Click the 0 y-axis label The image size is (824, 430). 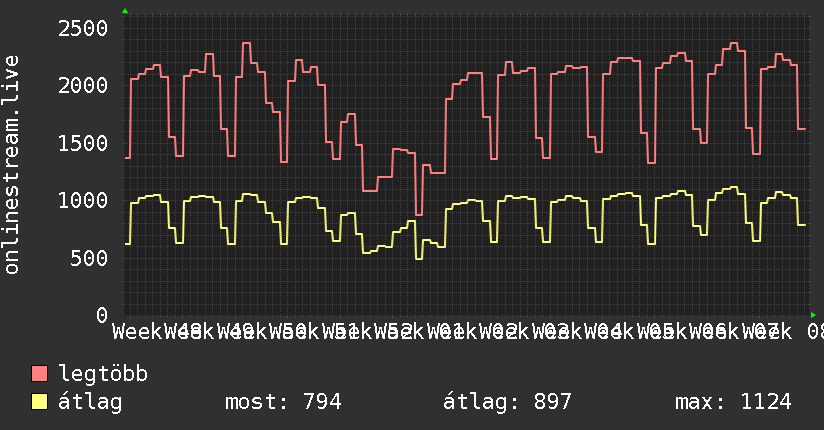(x=102, y=315)
